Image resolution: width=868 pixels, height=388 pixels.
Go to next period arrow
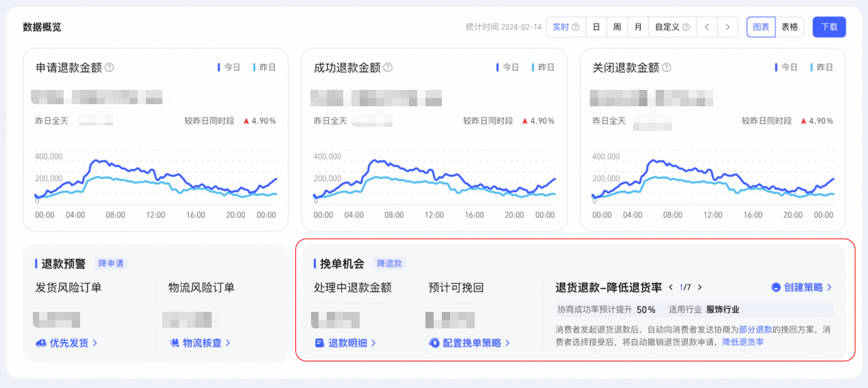pyautogui.click(x=728, y=27)
